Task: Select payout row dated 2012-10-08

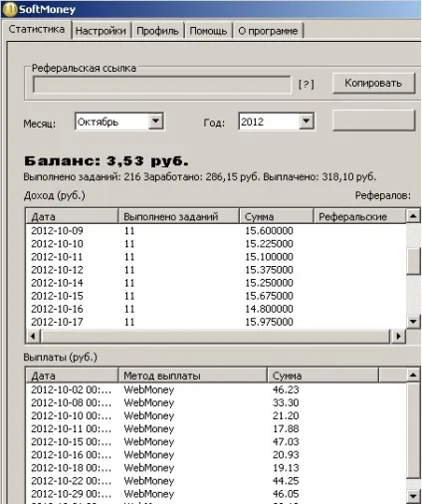Action: [x=216, y=402]
